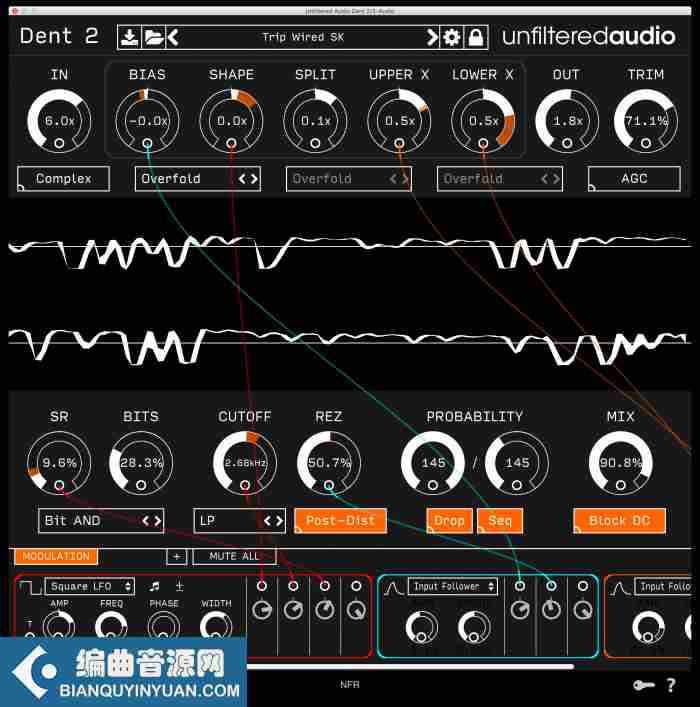Click the SHAPE knob modulation input port
Screen dimensions: 700x707
(231, 143)
